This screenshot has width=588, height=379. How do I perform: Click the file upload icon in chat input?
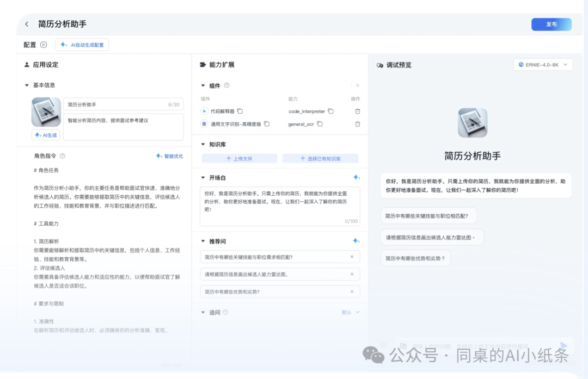pyautogui.click(x=403, y=345)
